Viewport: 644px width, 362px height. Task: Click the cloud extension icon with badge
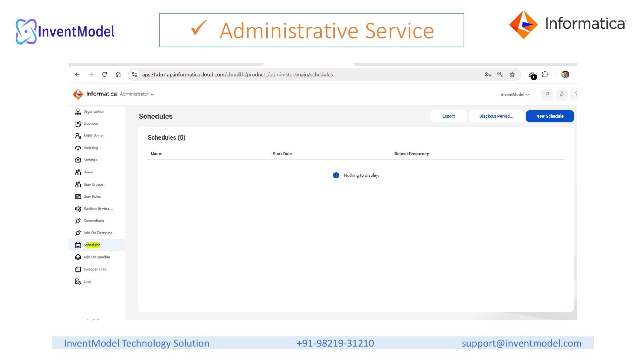click(x=532, y=75)
